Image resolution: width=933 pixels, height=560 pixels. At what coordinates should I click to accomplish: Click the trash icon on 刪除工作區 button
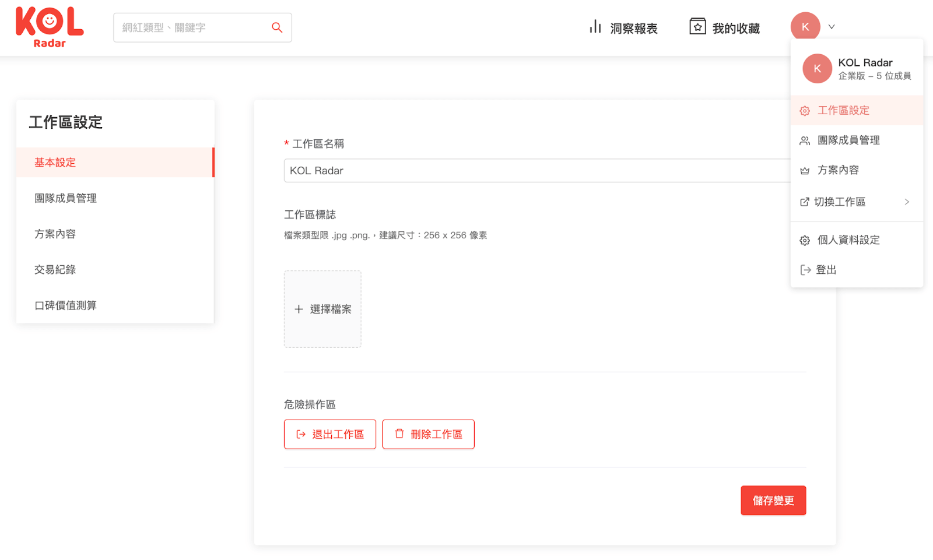point(399,434)
